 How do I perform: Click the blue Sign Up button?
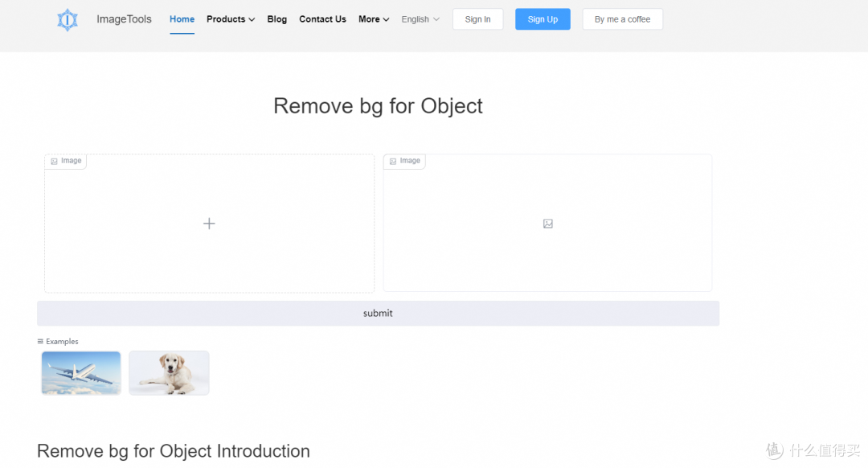pyautogui.click(x=542, y=19)
